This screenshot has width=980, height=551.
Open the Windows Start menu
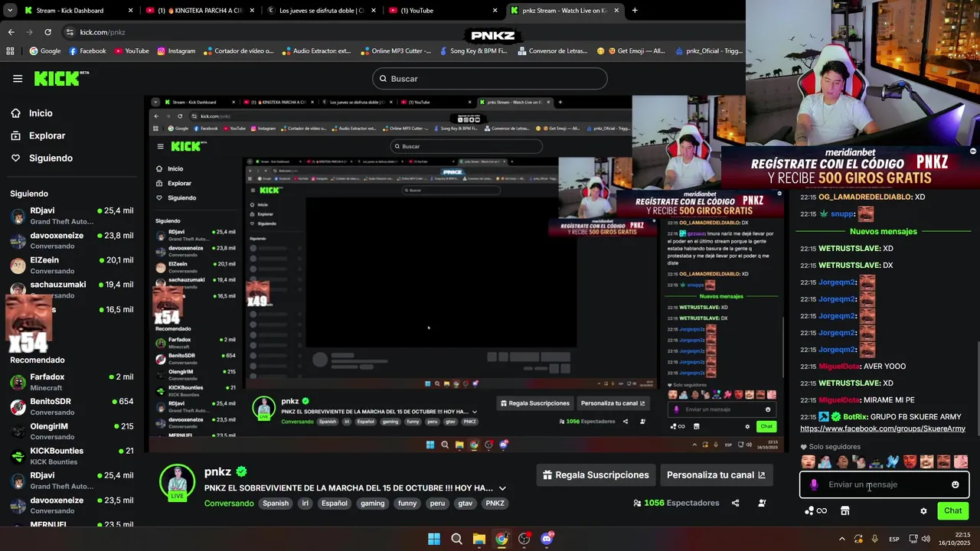pyautogui.click(x=433, y=539)
